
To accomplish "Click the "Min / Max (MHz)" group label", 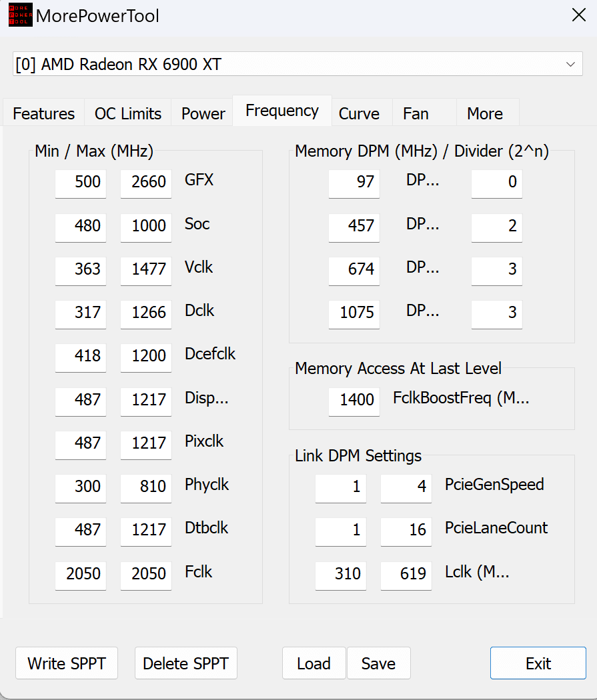I will coord(94,151).
